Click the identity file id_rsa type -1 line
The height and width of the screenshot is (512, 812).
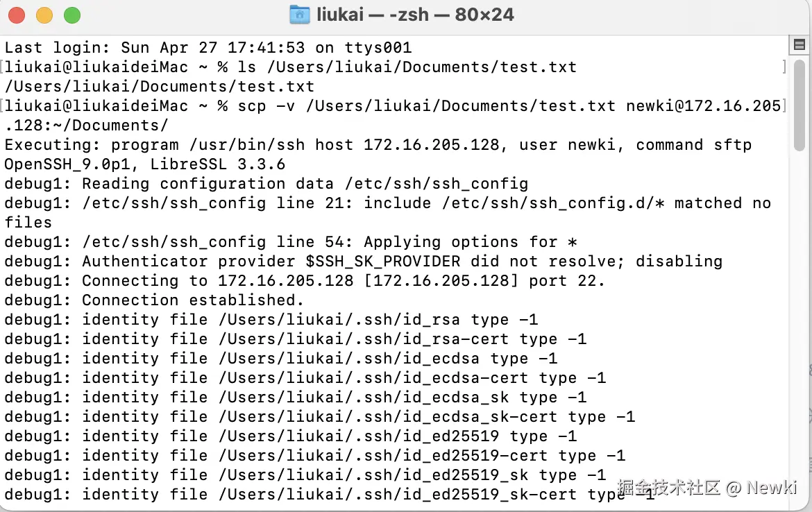[271, 319]
